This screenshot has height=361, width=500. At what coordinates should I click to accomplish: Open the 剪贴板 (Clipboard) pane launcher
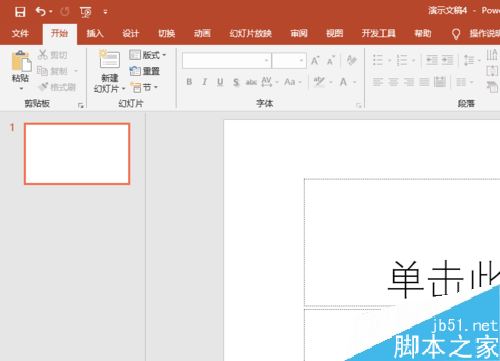tap(80, 105)
